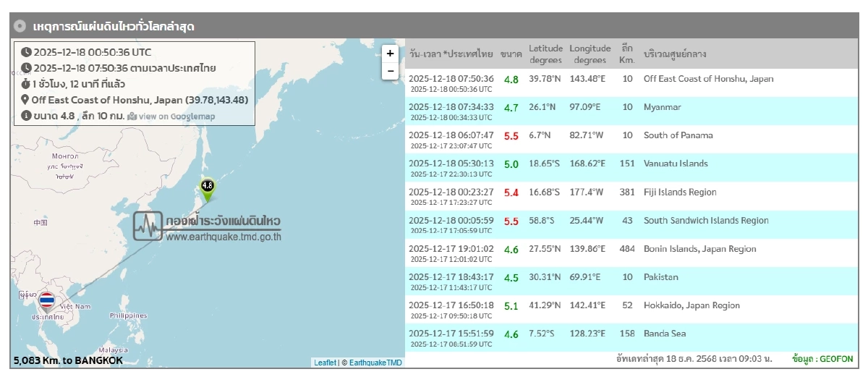Click the seismograph watermark logo on map
The image size is (868, 377).
(148, 226)
